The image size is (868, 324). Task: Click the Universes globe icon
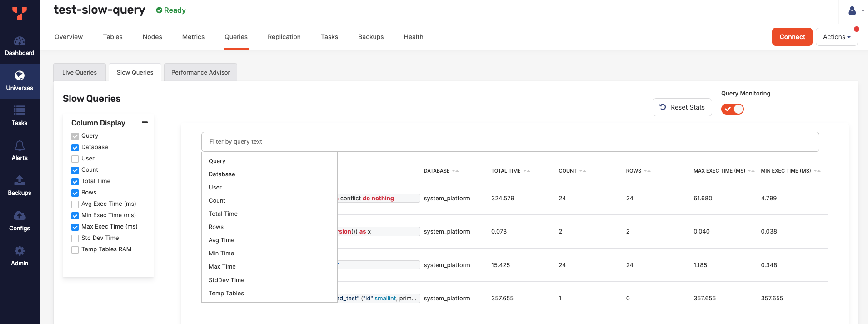pos(20,76)
